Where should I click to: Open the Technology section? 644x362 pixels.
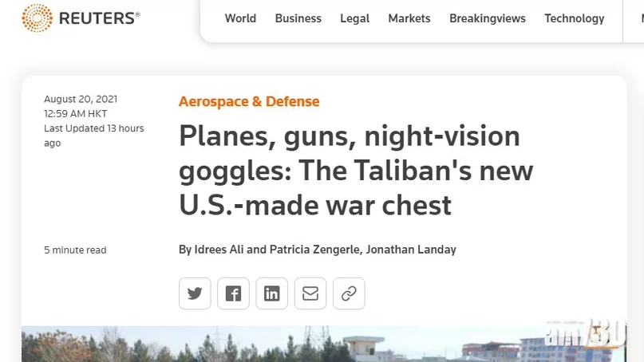pos(575,18)
